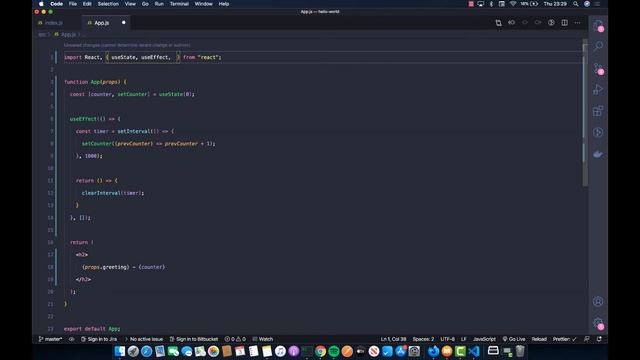
Task: Click the useState import on line 1
Action: pos(123,58)
